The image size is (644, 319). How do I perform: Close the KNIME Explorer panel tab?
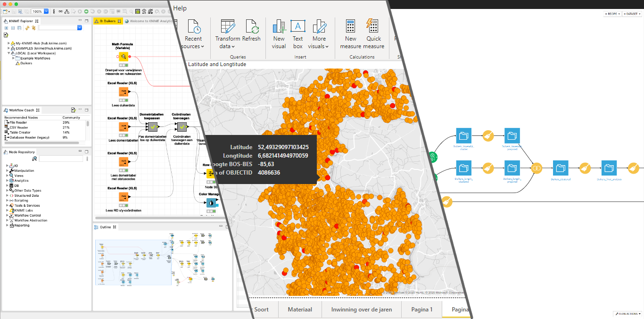pos(37,21)
